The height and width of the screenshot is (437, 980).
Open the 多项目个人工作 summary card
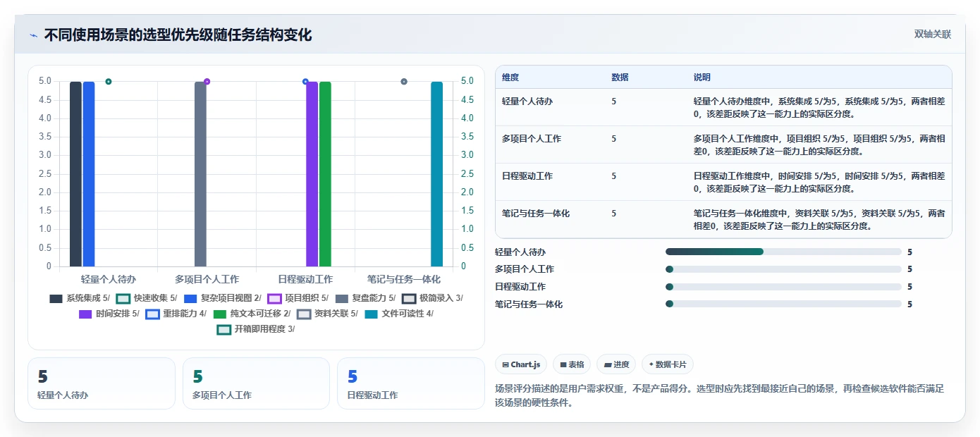(x=256, y=383)
